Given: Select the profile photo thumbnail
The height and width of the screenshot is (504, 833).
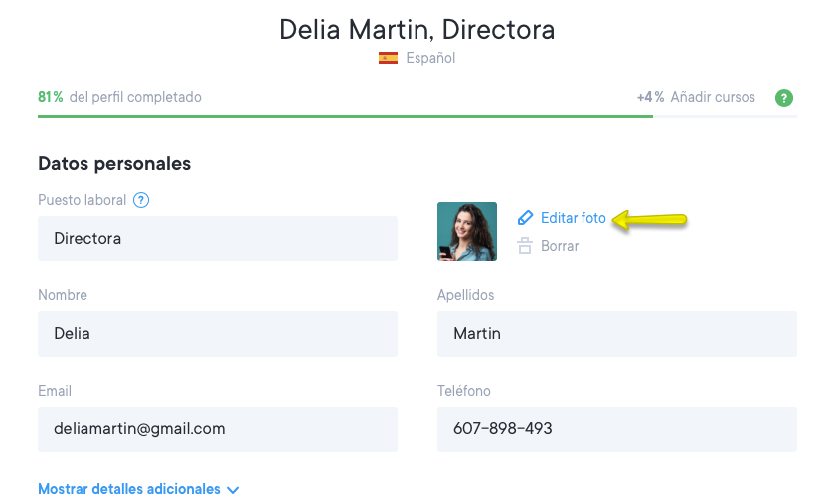Looking at the screenshot, I should [466, 232].
